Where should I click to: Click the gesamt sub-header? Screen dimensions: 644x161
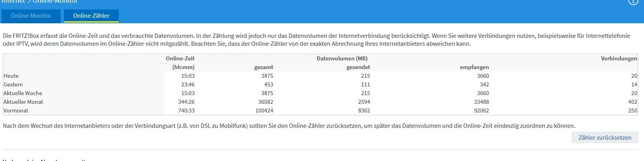point(263,67)
